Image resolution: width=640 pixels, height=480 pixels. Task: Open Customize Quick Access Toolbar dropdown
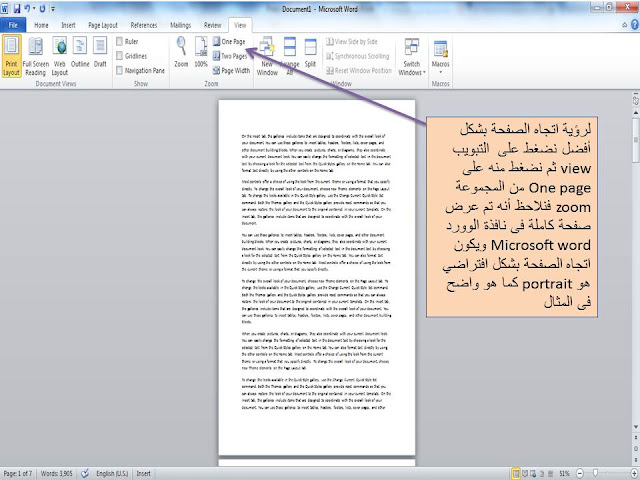pyautogui.click(x=53, y=9)
